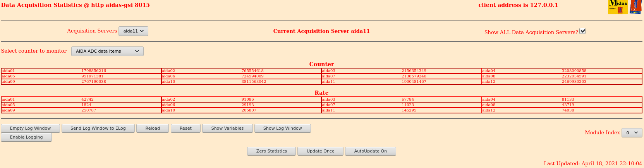Click Zero Statistics button

point(271,151)
